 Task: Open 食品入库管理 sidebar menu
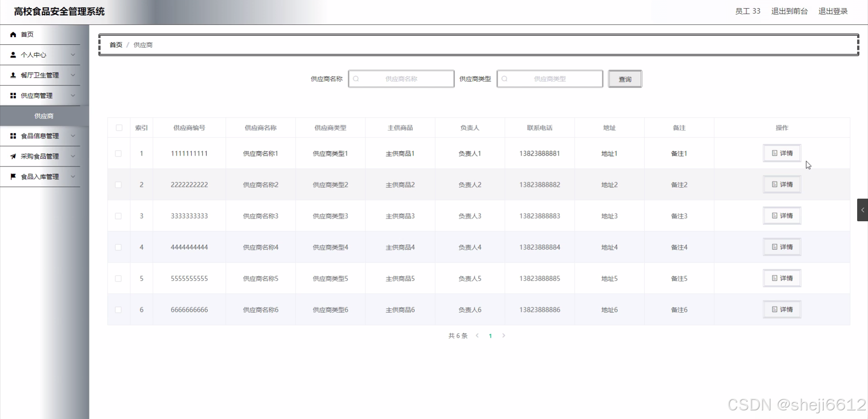pyautogui.click(x=40, y=176)
